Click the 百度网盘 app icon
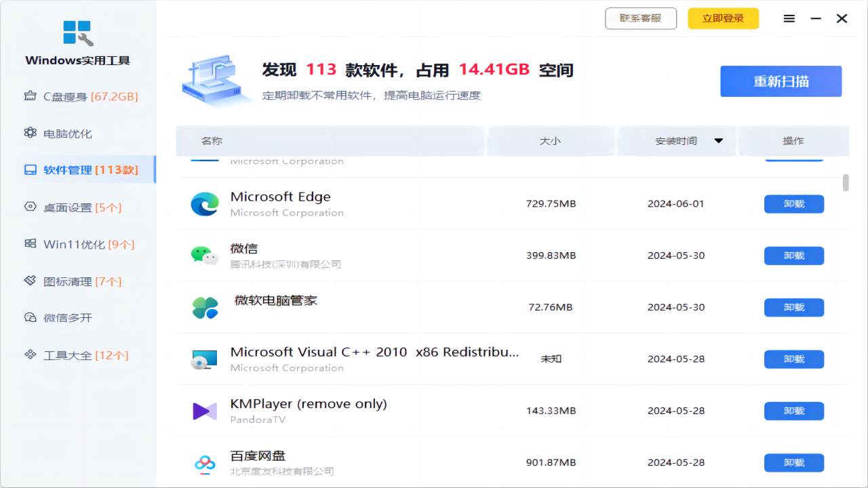 204,463
